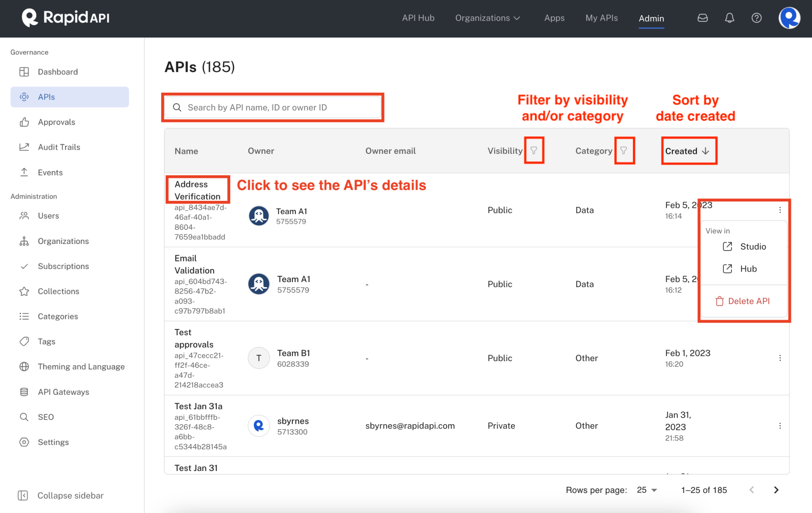
Task: Click the Name column header
Action: tap(186, 151)
